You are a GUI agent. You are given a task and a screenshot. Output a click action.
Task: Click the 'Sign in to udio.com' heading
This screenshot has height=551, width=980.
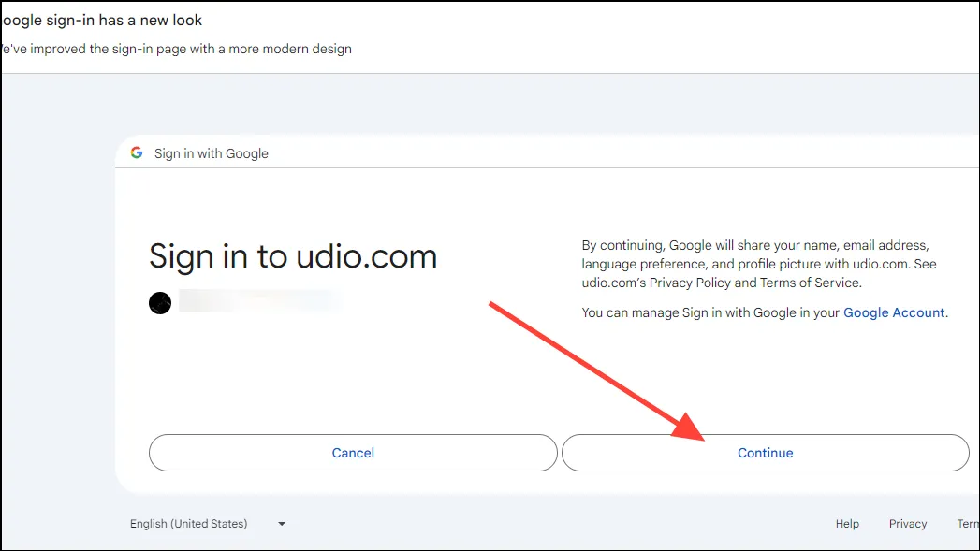[293, 256]
